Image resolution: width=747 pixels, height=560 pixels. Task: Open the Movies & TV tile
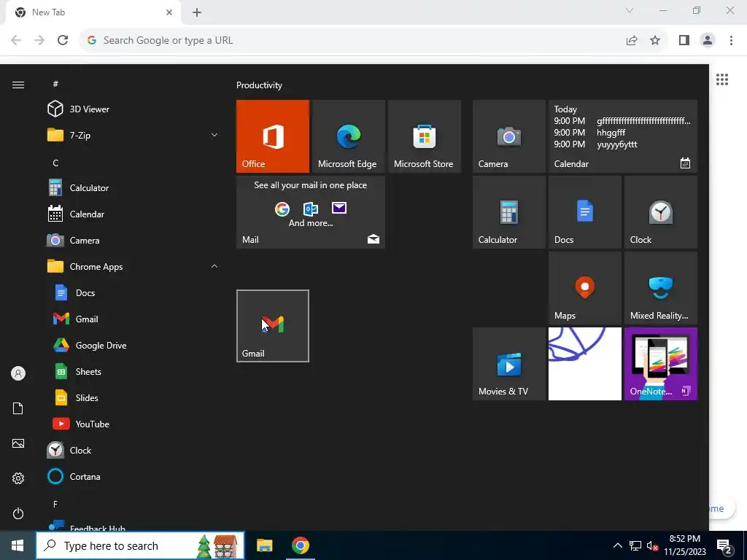508,364
